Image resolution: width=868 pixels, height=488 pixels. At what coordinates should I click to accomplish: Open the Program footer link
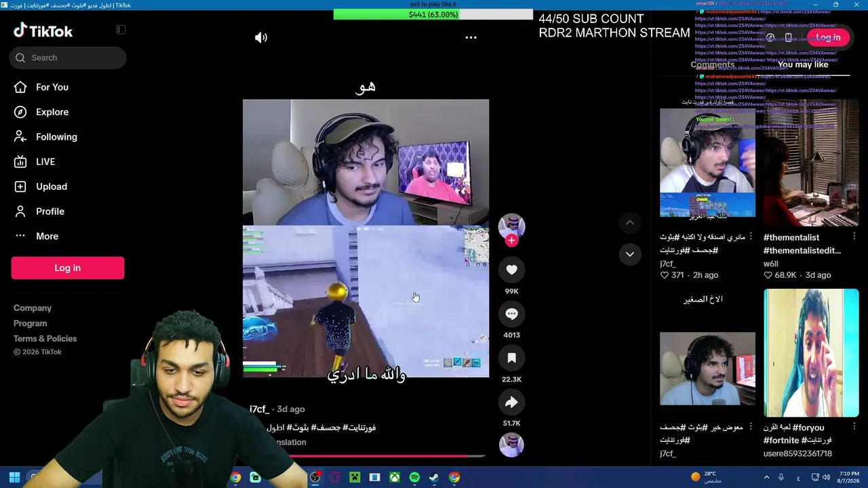(x=31, y=323)
